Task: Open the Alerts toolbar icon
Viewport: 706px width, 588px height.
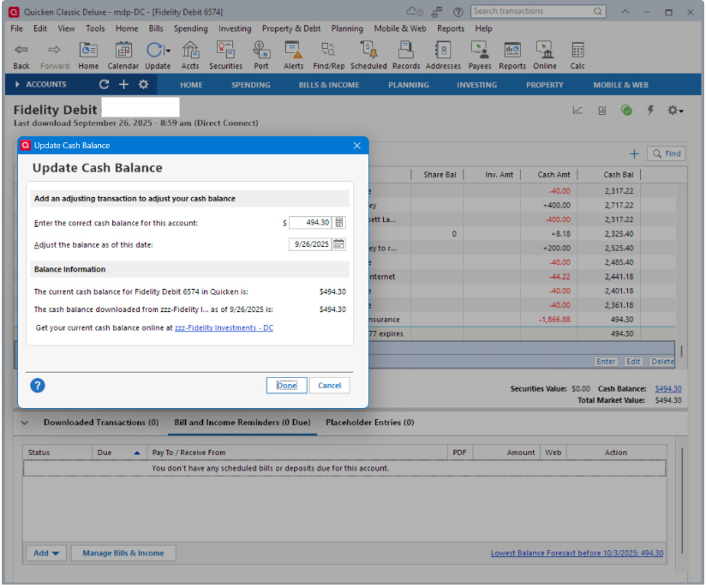Action: [294, 50]
